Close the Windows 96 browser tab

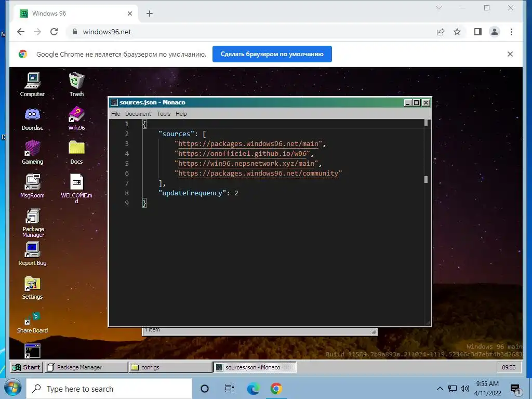click(130, 14)
